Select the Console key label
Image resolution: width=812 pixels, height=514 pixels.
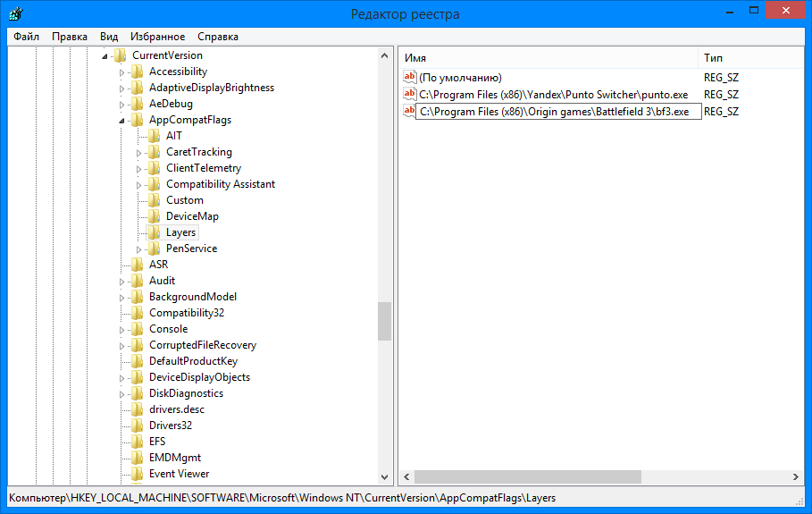168,328
